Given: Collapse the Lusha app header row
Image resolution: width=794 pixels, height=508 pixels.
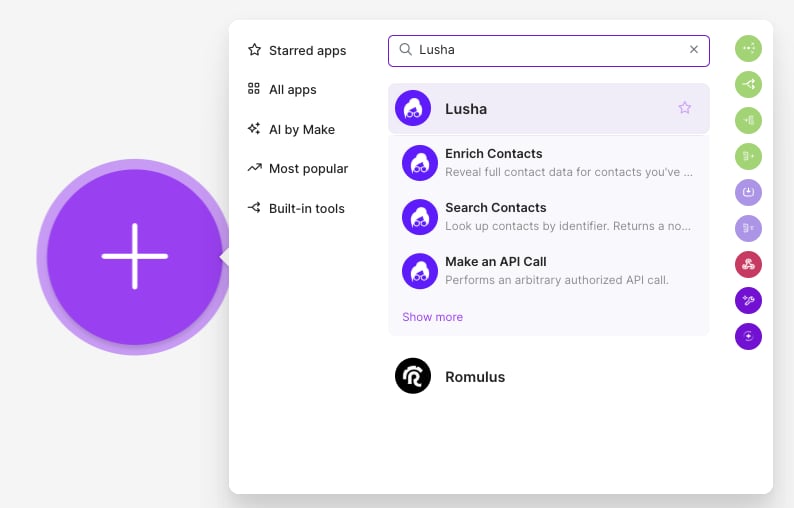Looking at the screenshot, I should [549, 108].
